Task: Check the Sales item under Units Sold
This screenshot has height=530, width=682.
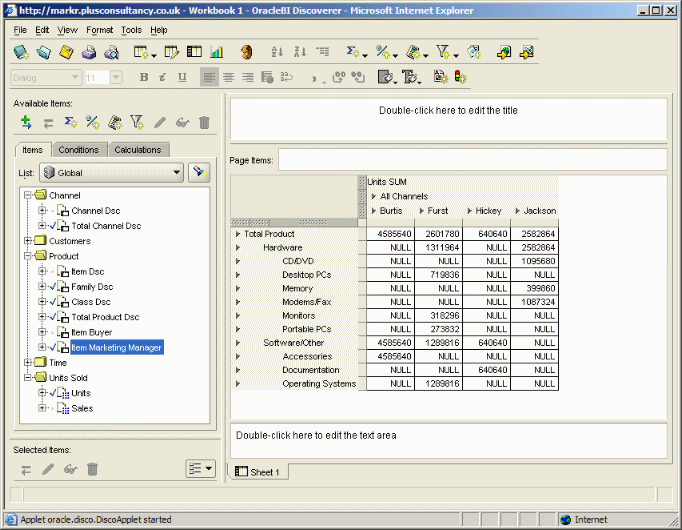Action: [53, 408]
